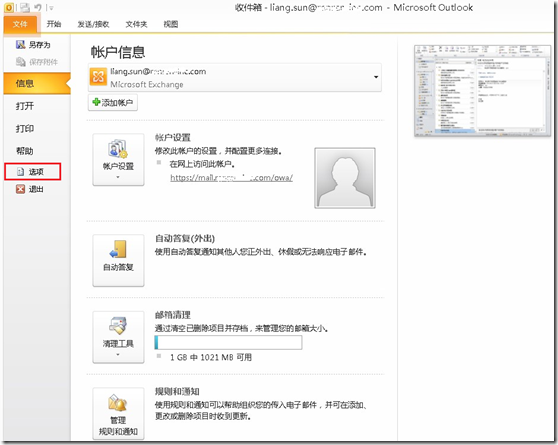Click the 添加帐户 button
The width and height of the screenshot is (558, 445).
click(113, 103)
